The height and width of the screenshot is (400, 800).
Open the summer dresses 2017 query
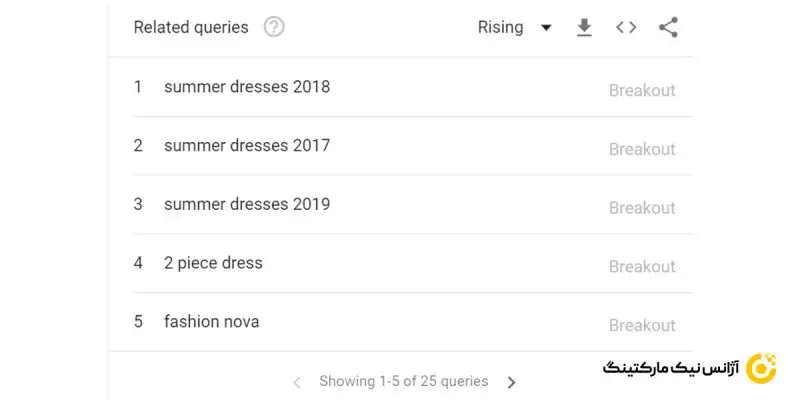coord(246,146)
